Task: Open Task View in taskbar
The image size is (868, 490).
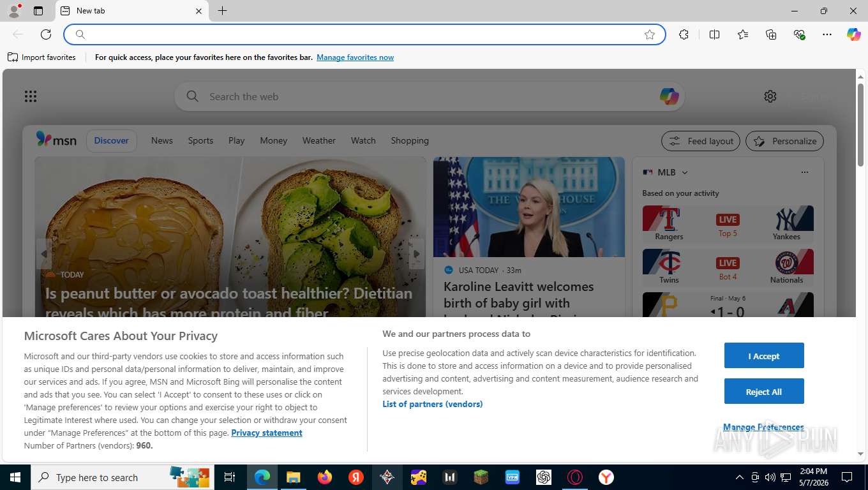Action: pyautogui.click(x=230, y=477)
